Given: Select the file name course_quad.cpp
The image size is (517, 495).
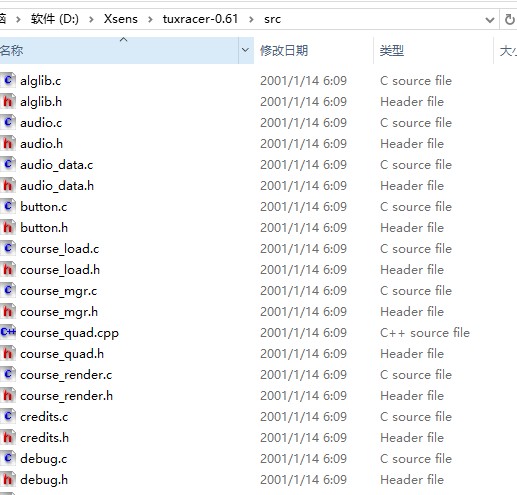Looking at the screenshot, I should (x=69, y=333).
